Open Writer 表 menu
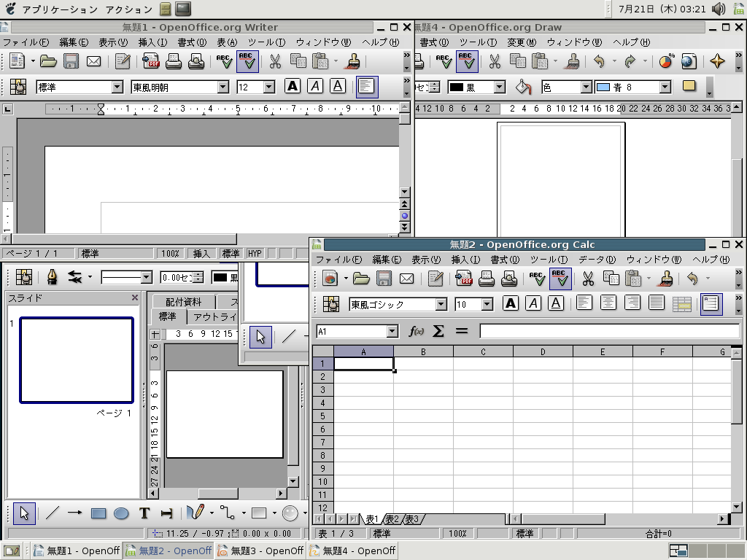The height and width of the screenshot is (560, 747). (x=227, y=42)
